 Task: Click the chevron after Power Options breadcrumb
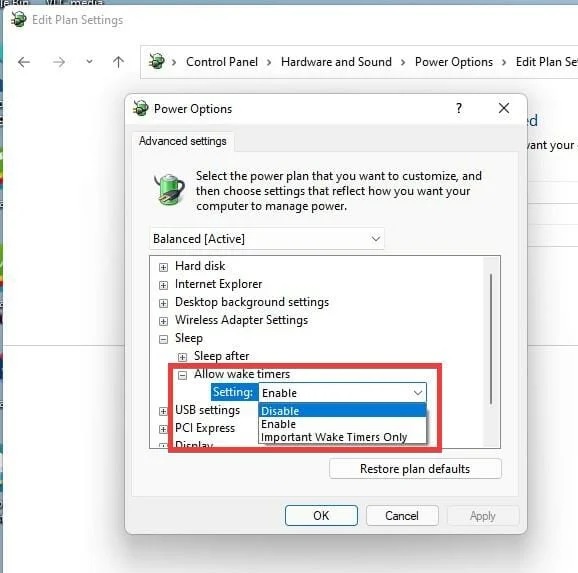504,62
